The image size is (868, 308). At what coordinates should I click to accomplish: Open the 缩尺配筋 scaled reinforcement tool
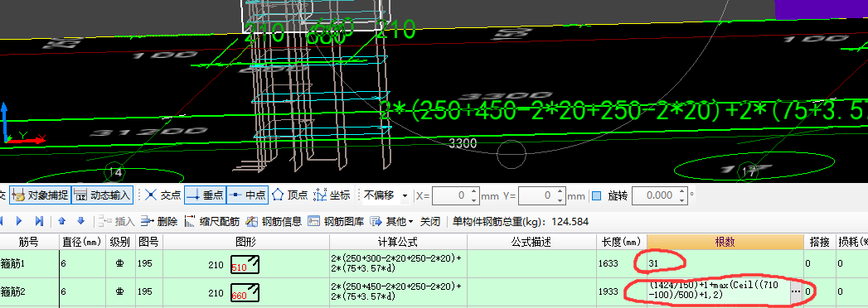tap(212, 222)
